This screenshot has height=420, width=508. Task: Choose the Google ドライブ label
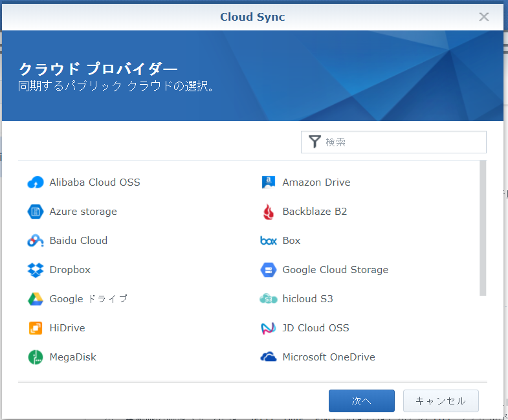[x=89, y=299]
